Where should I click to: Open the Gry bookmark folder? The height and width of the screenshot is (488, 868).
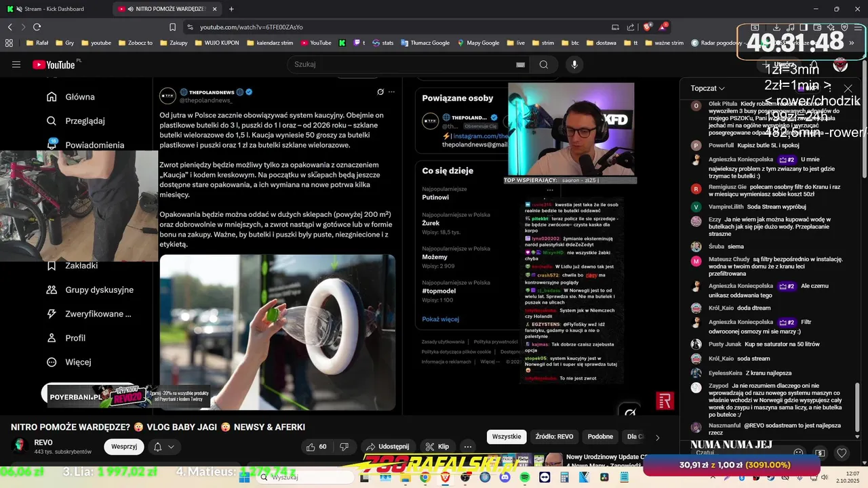pyautogui.click(x=64, y=43)
